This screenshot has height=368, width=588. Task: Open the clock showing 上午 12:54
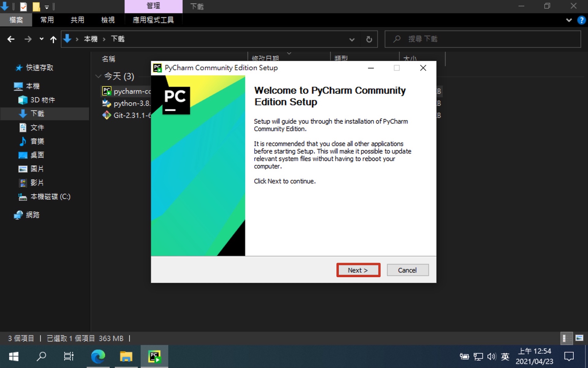tap(534, 356)
